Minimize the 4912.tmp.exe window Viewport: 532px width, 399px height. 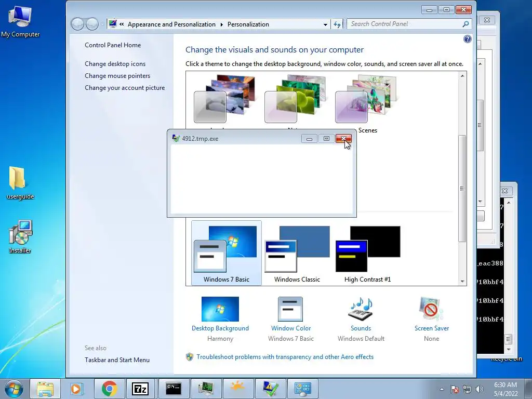pos(309,138)
